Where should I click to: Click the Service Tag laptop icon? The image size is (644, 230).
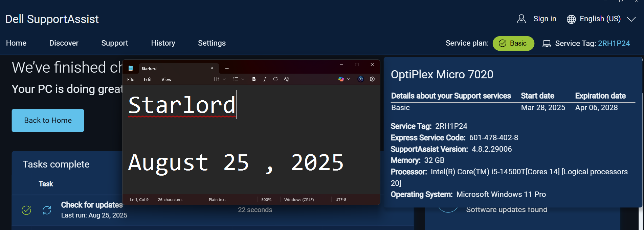pos(547,44)
